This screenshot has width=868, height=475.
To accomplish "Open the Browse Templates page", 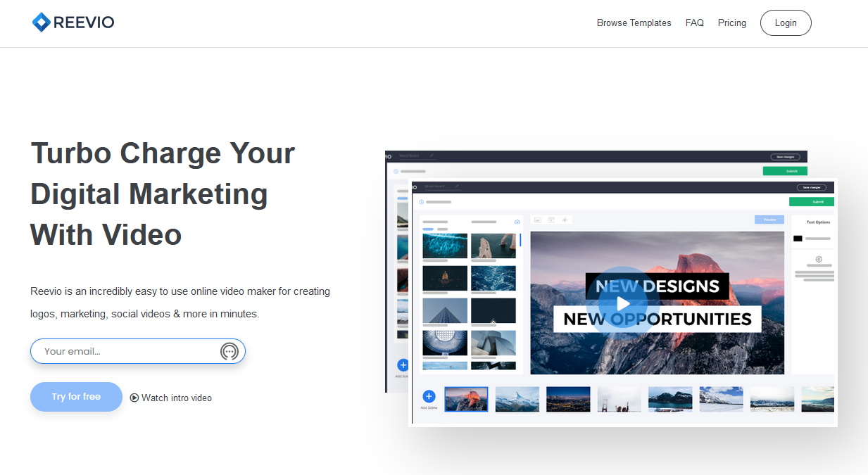I will [x=634, y=23].
